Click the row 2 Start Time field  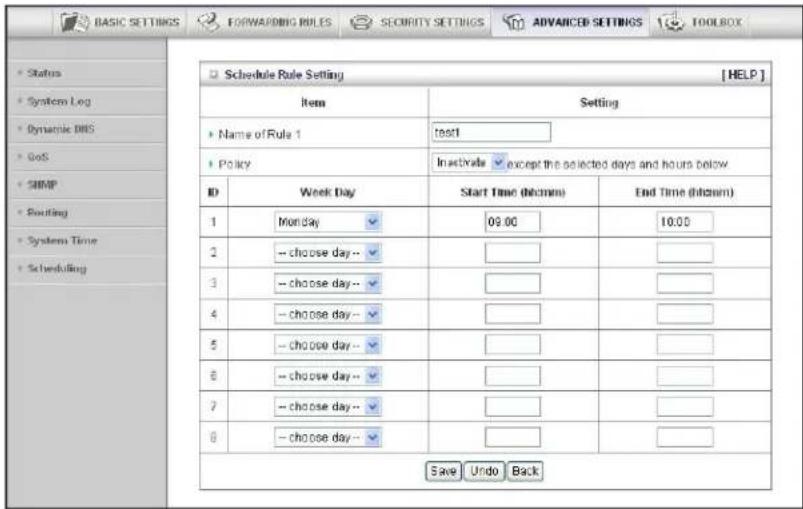[513, 252]
